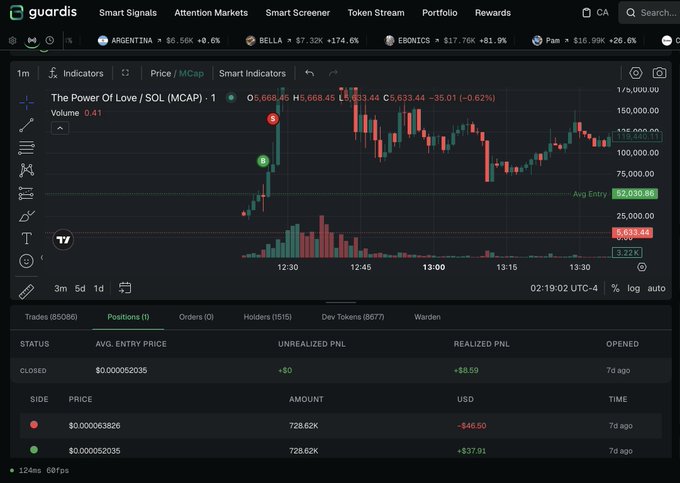
Task: Go to Rewards page
Action: 493,13
